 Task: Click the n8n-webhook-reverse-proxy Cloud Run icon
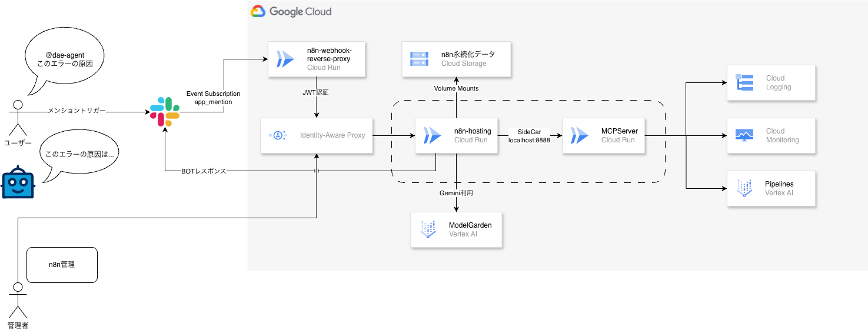click(x=285, y=59)
